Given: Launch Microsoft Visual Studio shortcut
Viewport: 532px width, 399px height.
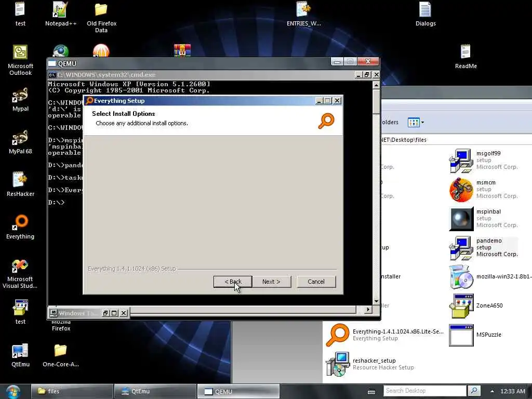Looking at the screenshot, I should [20, 273].
